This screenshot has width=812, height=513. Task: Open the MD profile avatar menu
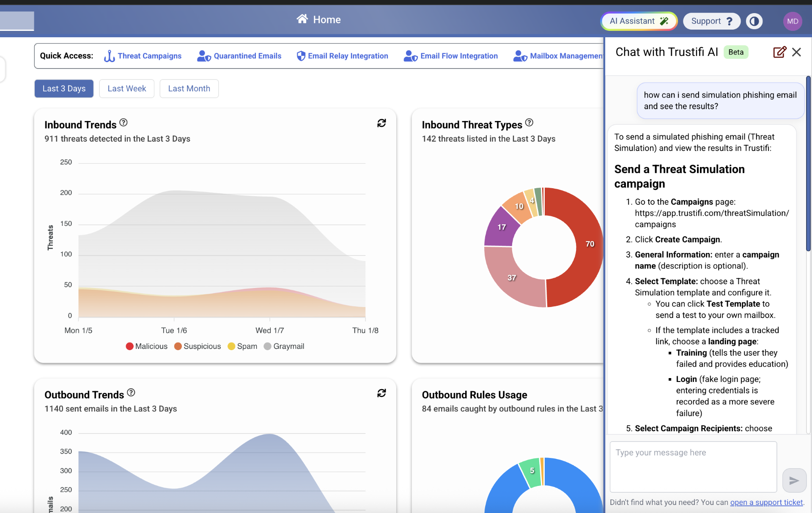click(793, 21)
